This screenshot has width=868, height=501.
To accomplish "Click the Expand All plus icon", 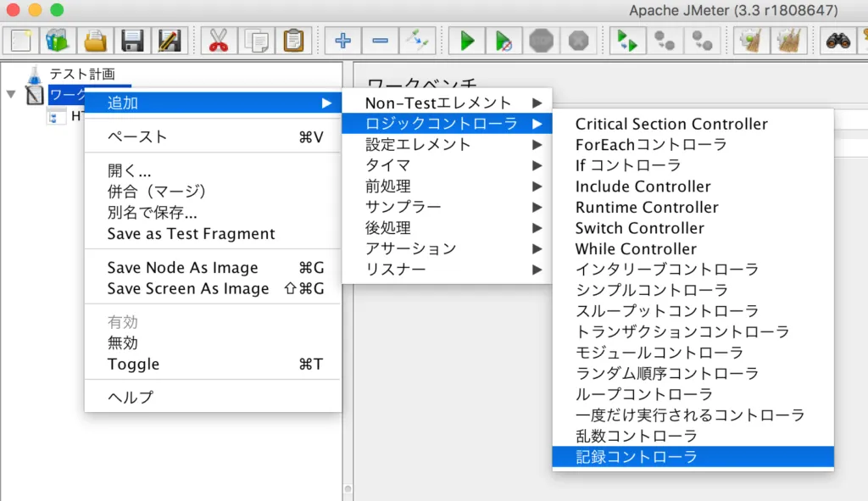I will [x=342, y=41].
